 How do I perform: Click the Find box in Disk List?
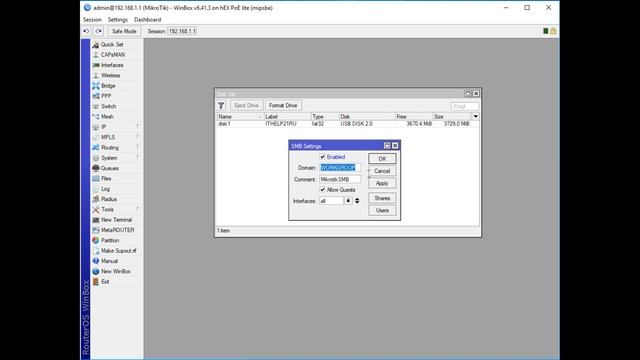465,107
